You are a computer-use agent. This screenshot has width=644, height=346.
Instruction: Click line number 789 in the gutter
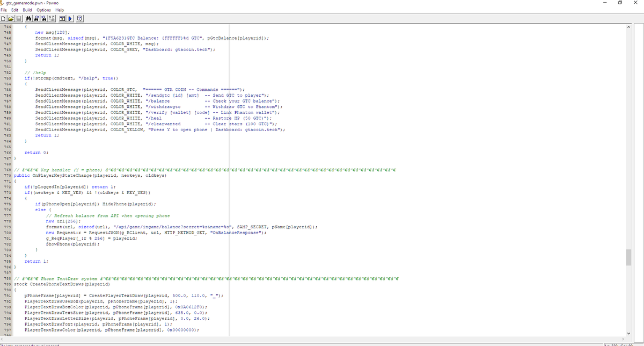(x=6, y=284)
